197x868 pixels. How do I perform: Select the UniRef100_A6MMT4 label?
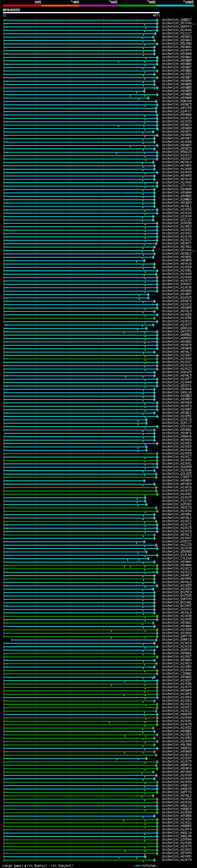point(177,765)
